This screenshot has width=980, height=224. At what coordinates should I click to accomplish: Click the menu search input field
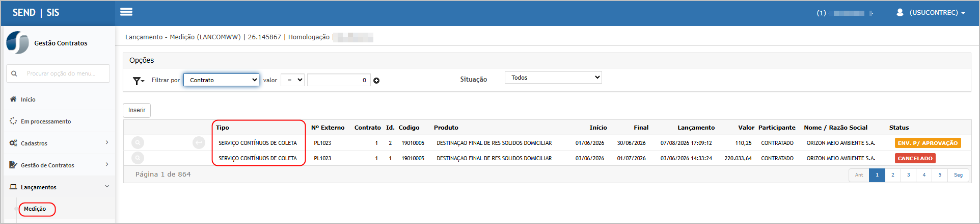click(58, 73)
